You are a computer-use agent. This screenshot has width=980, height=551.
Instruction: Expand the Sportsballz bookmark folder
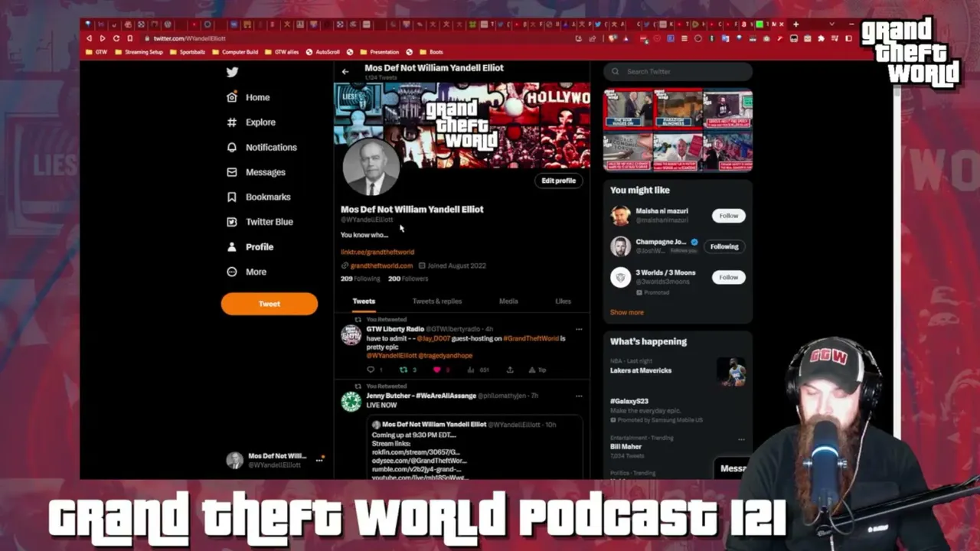[x=187, y=52]
